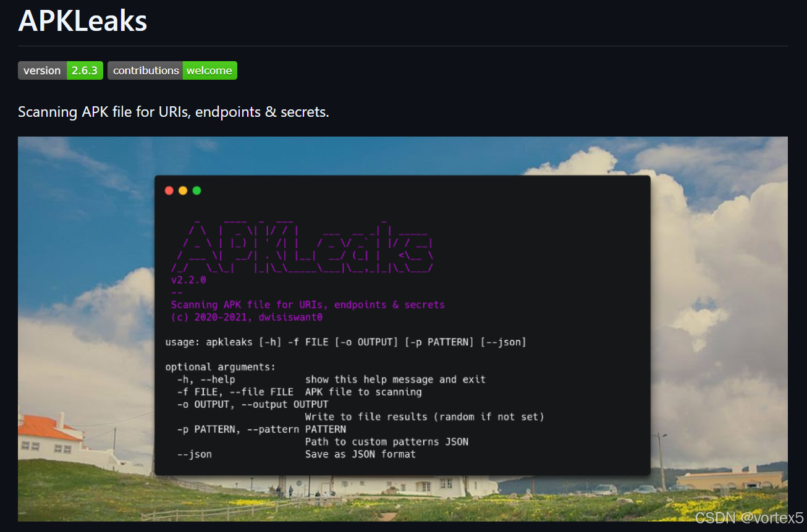The height and width of the screenshot is (532, 807).
Task: Open the version 2.6.3 badge
Action: (60, 70)
